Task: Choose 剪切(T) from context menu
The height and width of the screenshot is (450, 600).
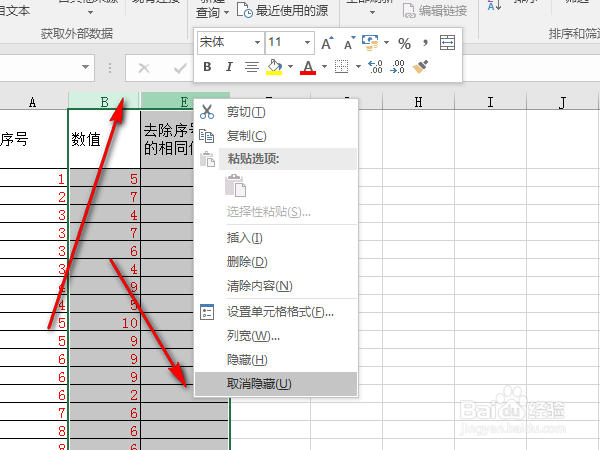Action: click(276, 112)
